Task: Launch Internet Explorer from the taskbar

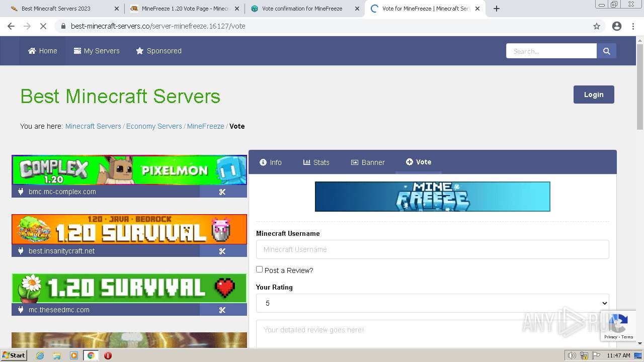Action: pyautogui.click(x=40, y=355)
